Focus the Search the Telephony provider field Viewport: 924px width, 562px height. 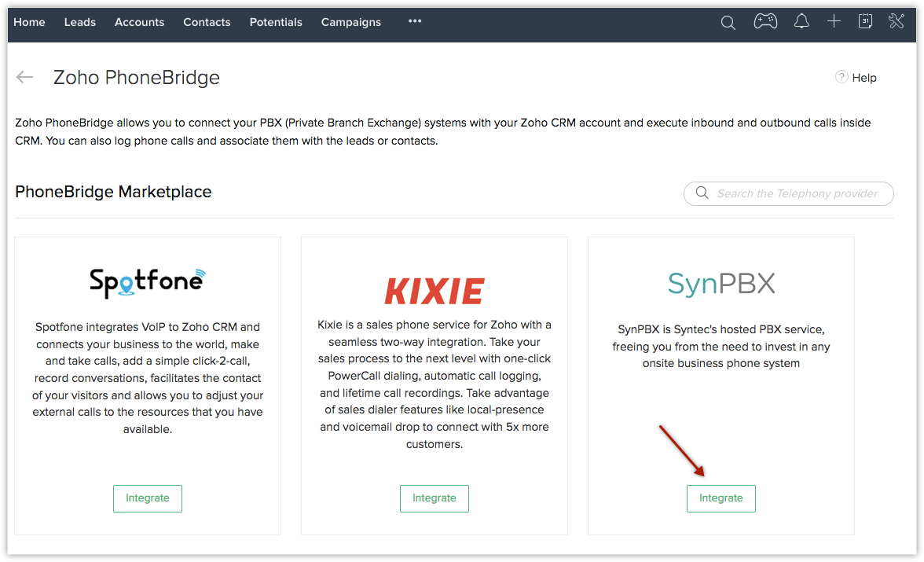(x=789, y=193)
